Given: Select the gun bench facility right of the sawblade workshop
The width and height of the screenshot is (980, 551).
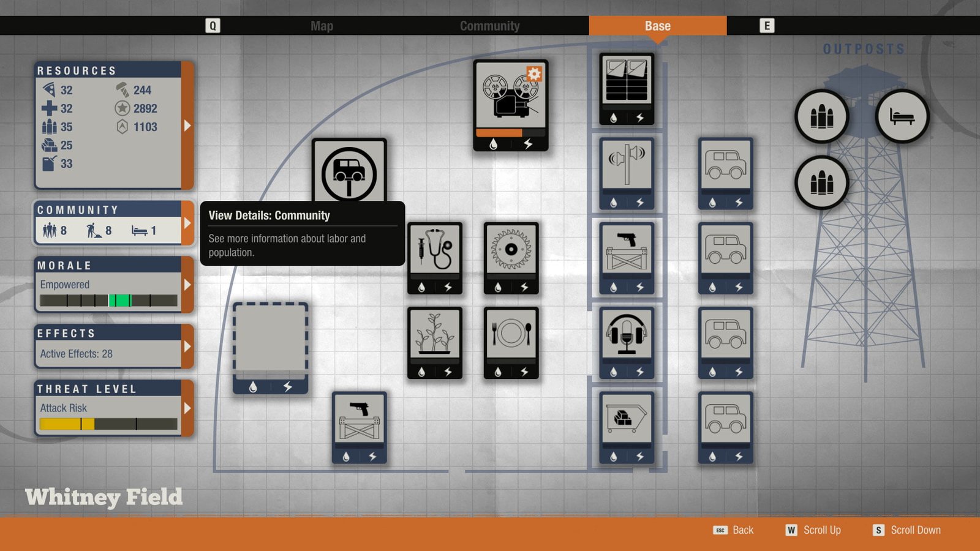Looking at the screenshot, I should pyautogui.click(x=627, y=258).
